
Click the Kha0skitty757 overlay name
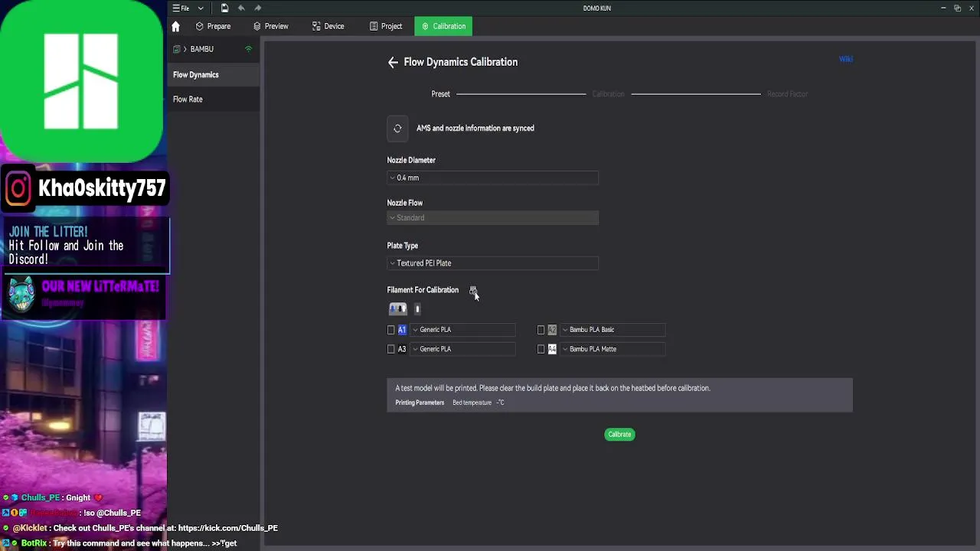click(102, 188)
